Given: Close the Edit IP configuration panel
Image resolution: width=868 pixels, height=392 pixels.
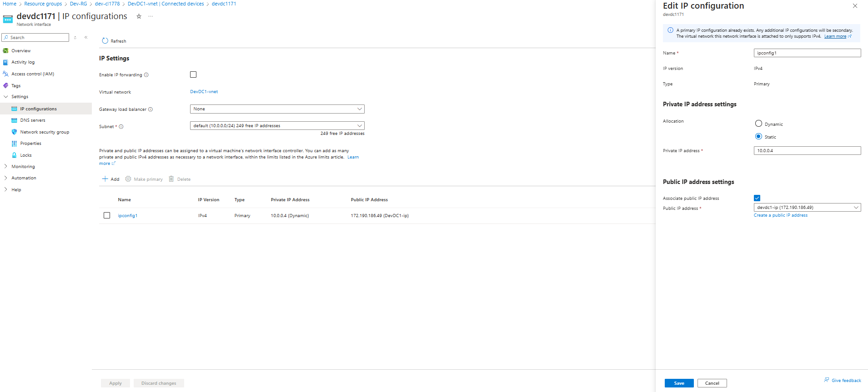Looking at the screenshot, I should click(x=855, y=6).
